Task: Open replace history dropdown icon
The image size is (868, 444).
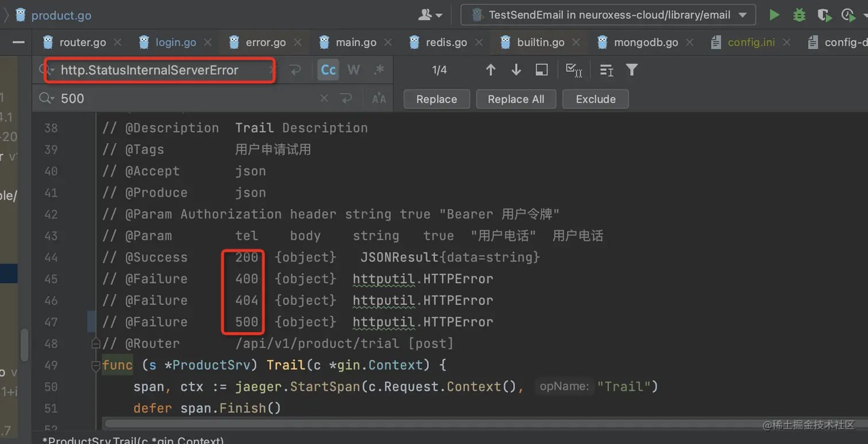Action: (47, 99)
